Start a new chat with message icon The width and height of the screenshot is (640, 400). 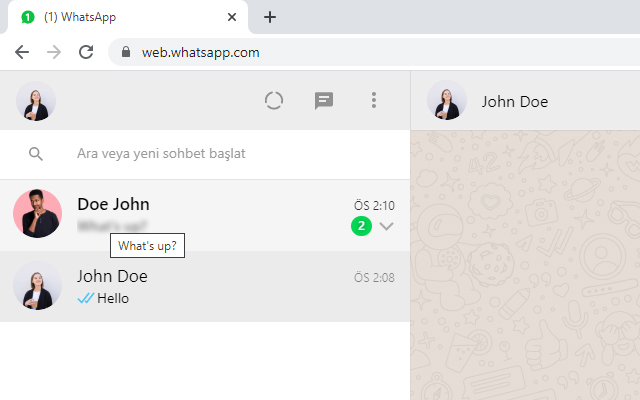point(324,100)
